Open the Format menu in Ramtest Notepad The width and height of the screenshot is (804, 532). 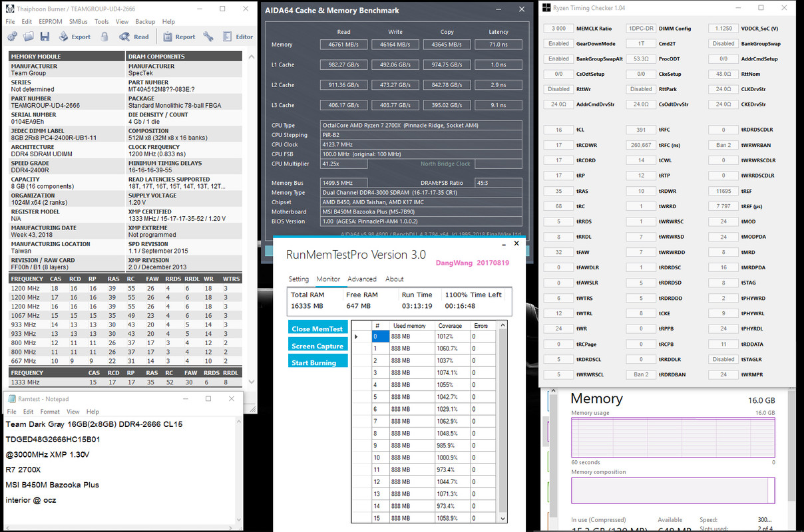[50, 412]
